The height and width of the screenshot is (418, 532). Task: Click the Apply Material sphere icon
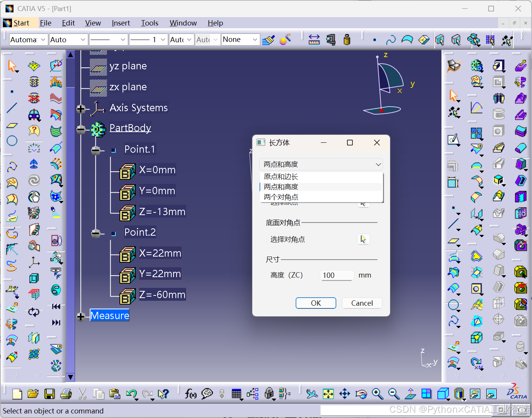point(285,40)
